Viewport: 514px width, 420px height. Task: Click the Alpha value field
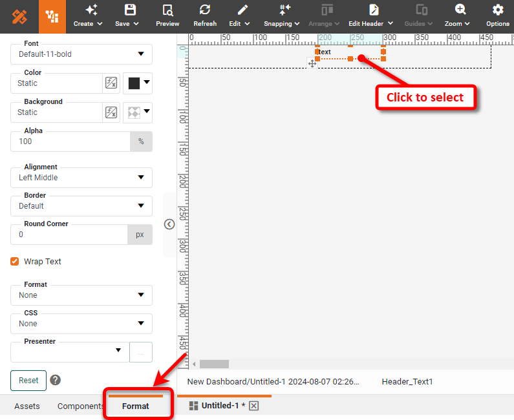pos(70,142)
